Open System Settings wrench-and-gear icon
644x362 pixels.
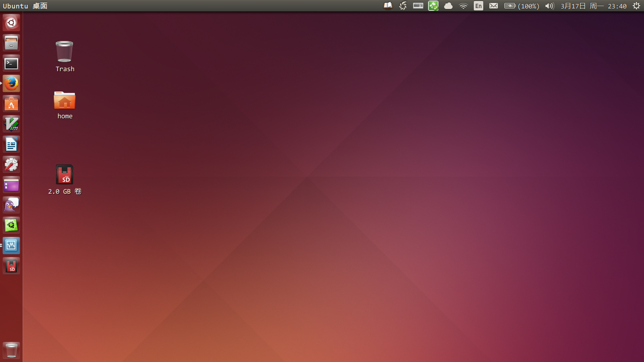click(11, 165)
